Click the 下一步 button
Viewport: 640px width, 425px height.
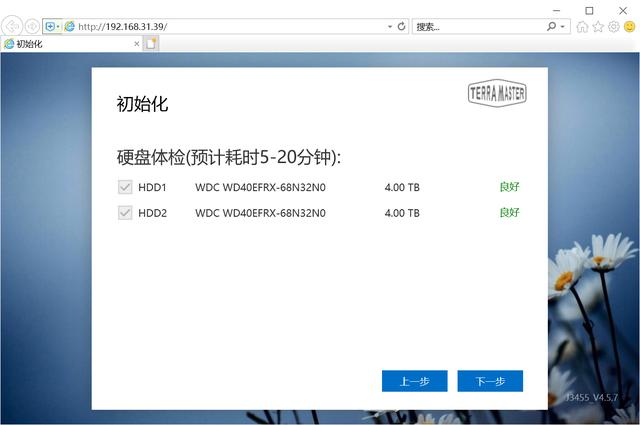[490, 381]
